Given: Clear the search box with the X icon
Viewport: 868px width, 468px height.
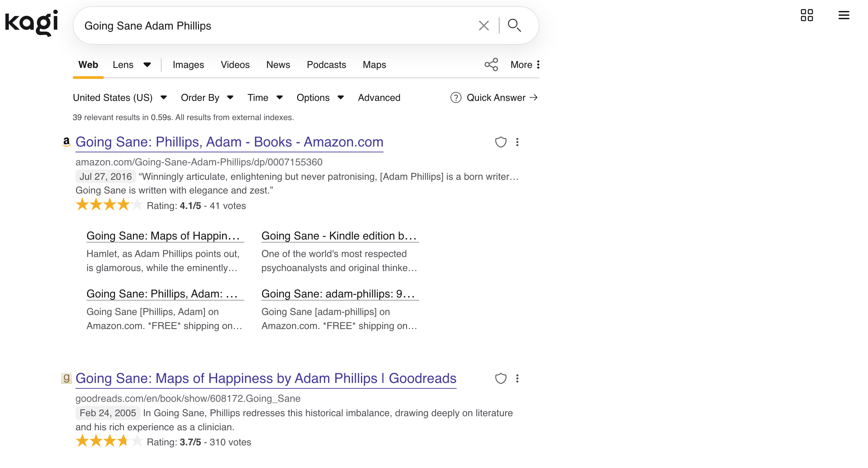Looking at the screenshot, I should tap(484, 25).
